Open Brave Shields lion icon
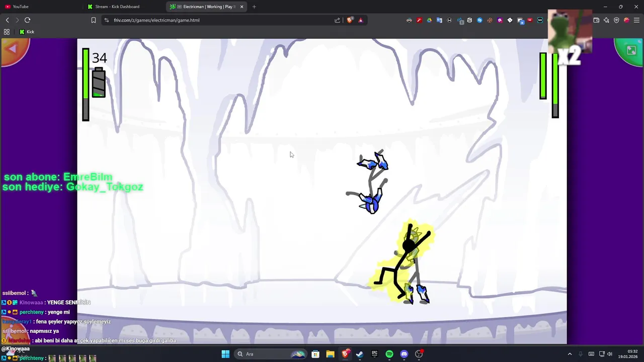Image resolution: width=644 pixels, height=362 pixels. (x=350, y=20)
